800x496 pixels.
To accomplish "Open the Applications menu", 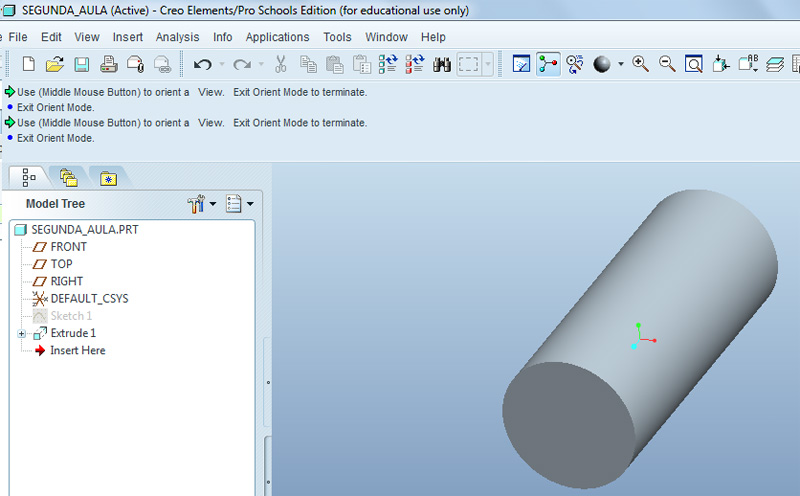I will tap(277, 37).
